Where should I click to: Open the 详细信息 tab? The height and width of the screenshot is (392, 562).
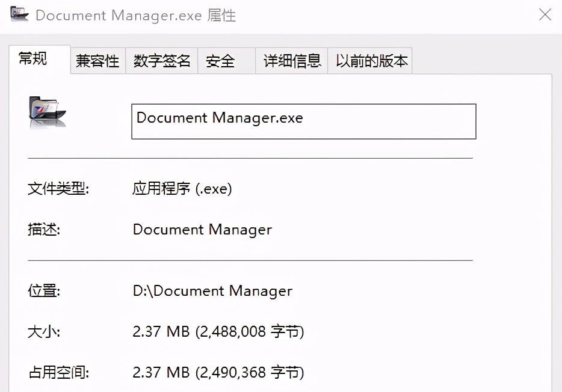click(x=291, y=60)
